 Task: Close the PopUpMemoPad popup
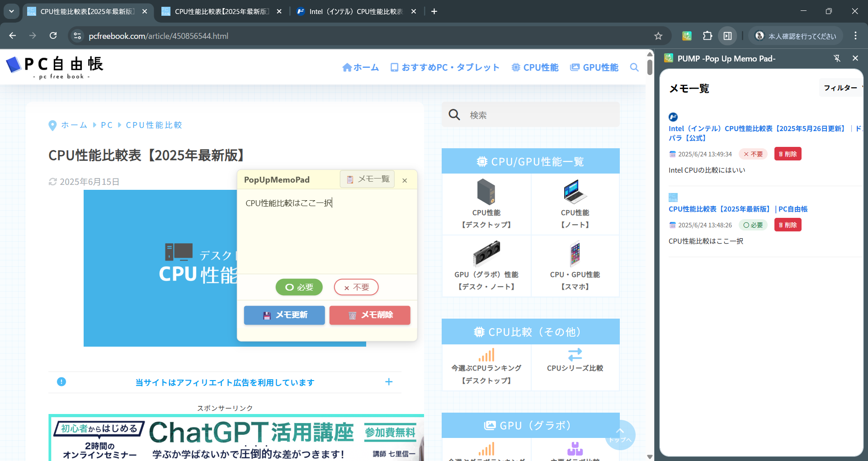point(405,180)
